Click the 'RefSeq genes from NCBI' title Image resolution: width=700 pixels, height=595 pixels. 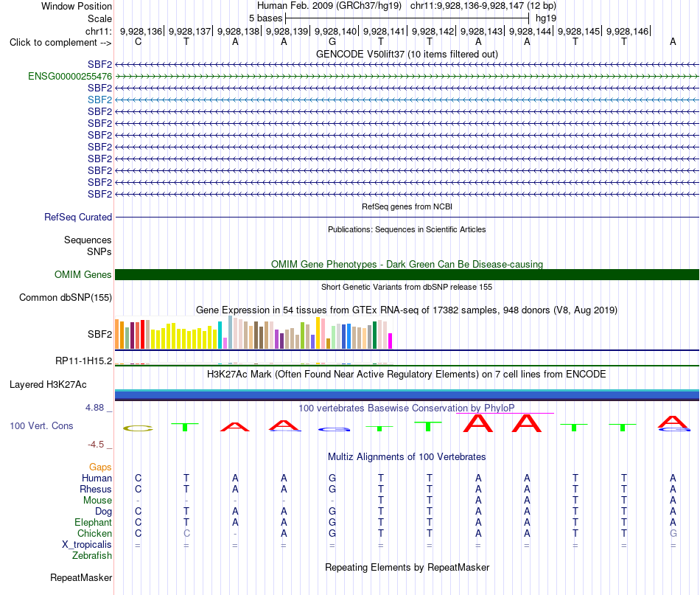pyautogui.click(x=407, y=207)
